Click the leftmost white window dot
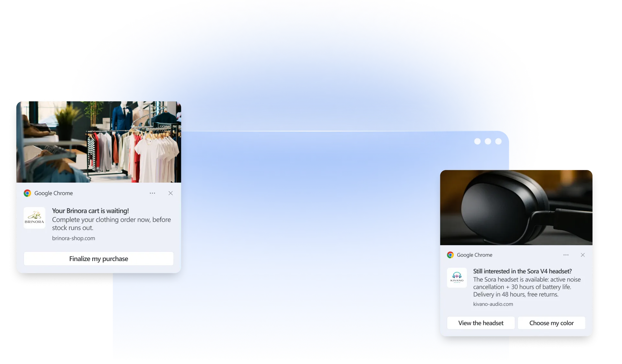The height and width of the screenshot is (364, 622). point(477,142)
